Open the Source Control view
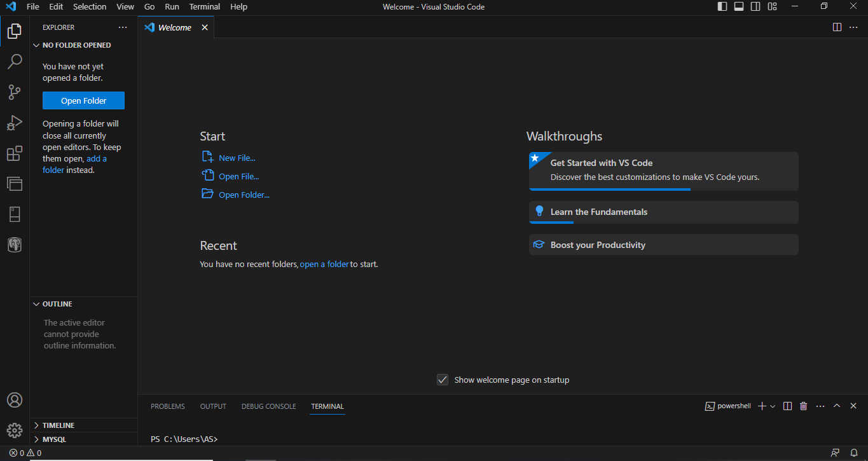Viewport: 868px width, 461px height. 15,92
